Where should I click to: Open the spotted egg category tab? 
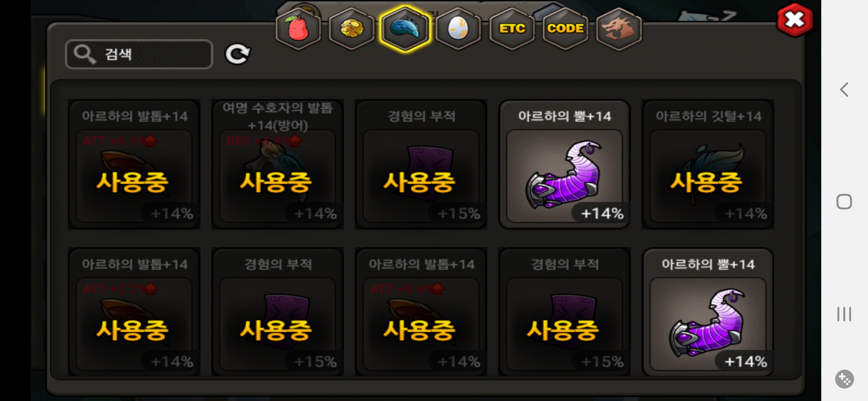coord(458,29)
